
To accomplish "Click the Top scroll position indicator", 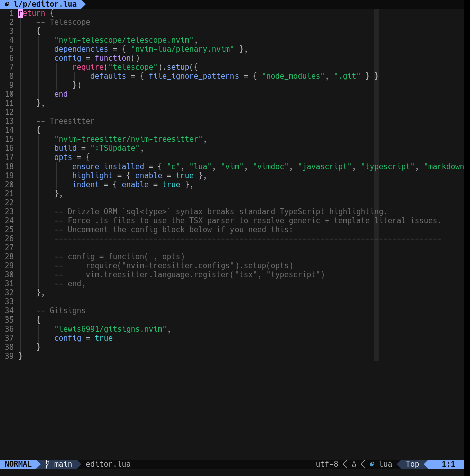I will (x=412, y=464).
